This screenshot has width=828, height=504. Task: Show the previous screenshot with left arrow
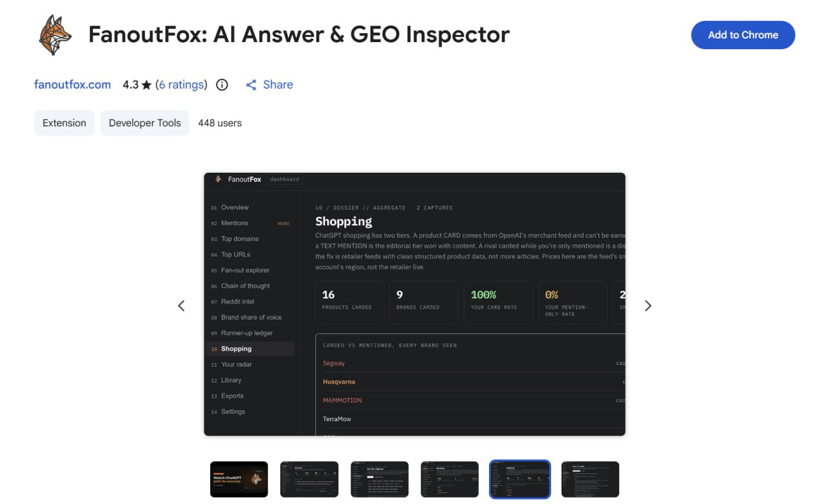click(x=181, y=306)
